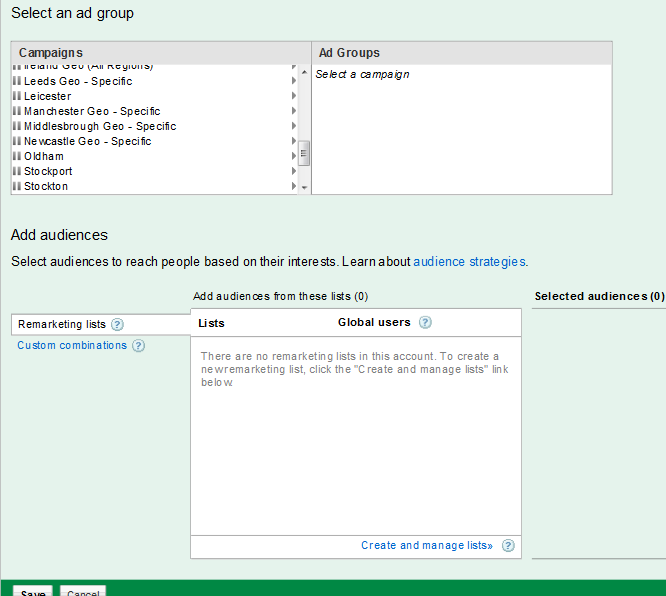666x596 pixels.
Task: Select Middlesbrough Geo - Specific campaign
Action: click(100, 126)
